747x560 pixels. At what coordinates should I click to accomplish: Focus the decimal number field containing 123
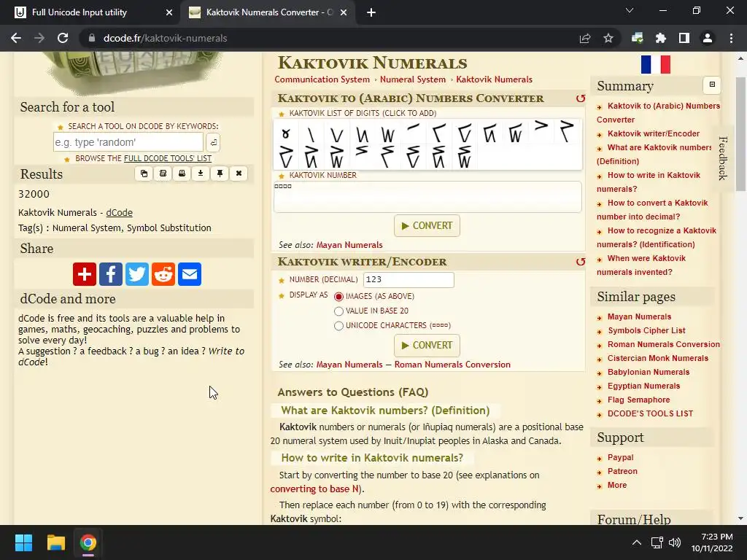click(x=409, y=280)
